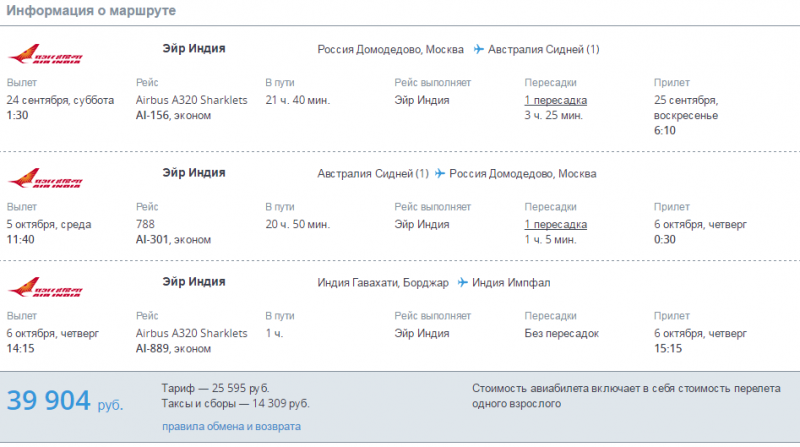Select flight number AI-301, эконом
800x447 pixels.
(x=173, y=240)
